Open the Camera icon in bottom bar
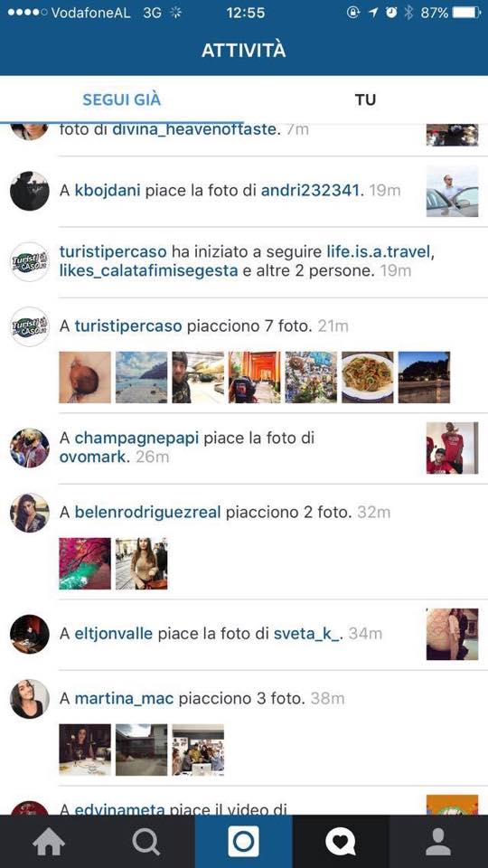 point(243,842)
